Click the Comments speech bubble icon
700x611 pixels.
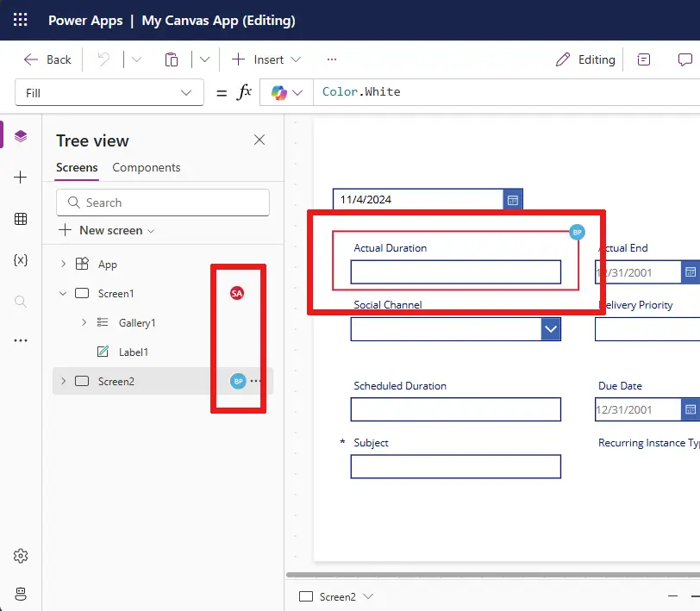[x=684, y=59]
